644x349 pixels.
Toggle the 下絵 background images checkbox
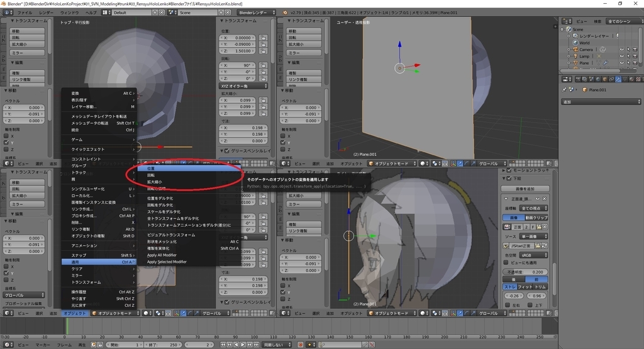coord(509,178)
